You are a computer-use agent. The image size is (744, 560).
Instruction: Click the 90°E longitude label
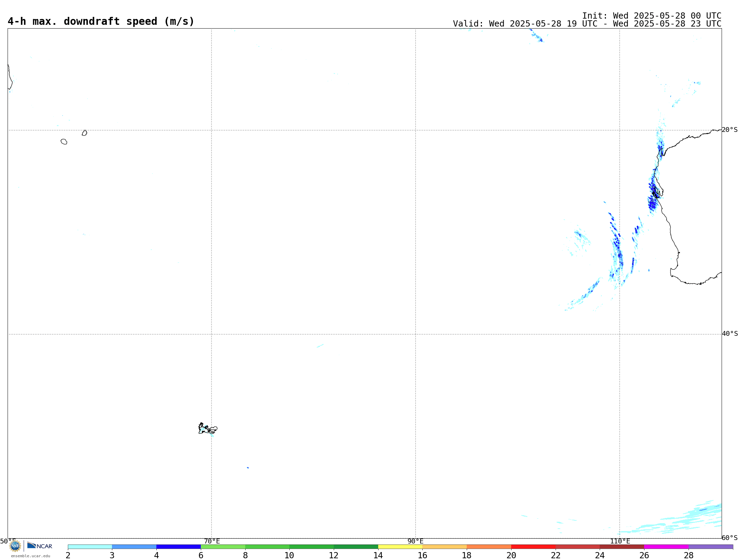[415, 541]
